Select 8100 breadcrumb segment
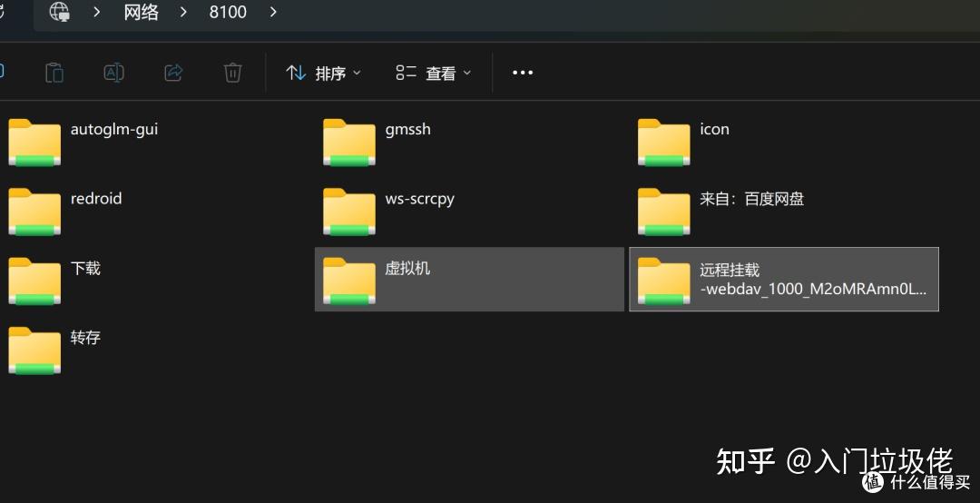The width and height of the screenshot is (980, 503). (x=228, y=12)
